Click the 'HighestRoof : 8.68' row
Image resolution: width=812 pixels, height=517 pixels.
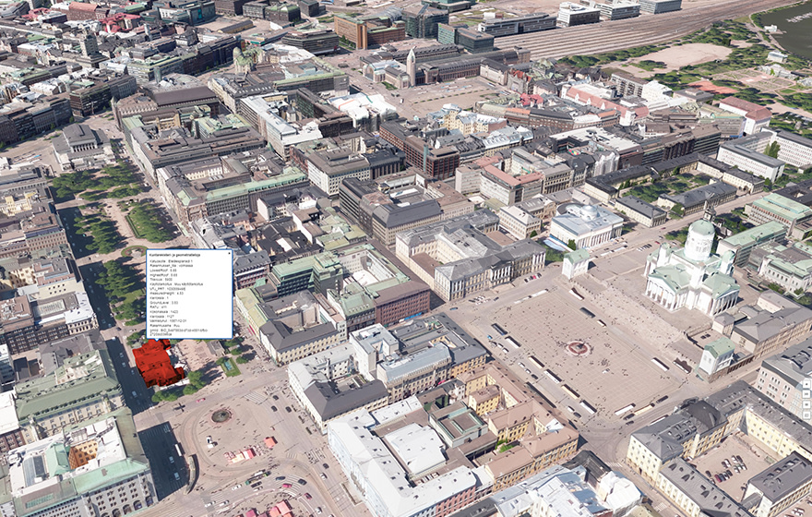pos(163,275)
